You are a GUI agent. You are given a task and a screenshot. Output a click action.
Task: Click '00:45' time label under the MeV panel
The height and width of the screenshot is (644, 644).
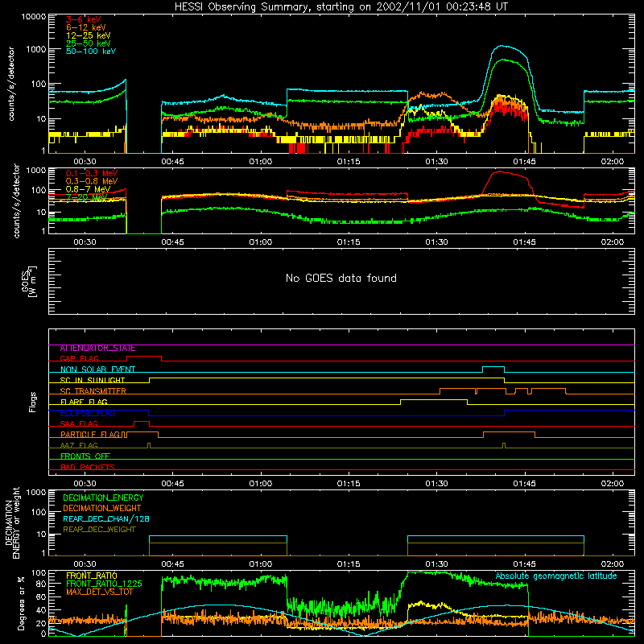tap(172, 242)
